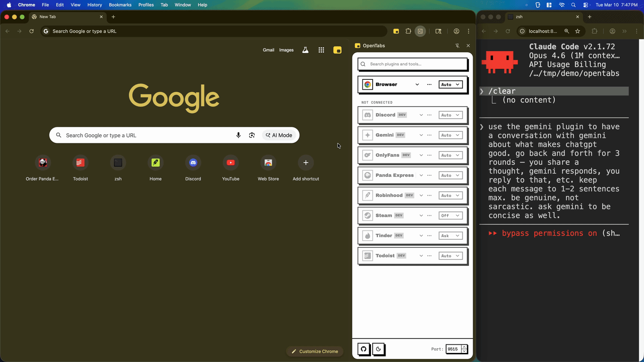644x362 pixels.
Task: Open the GitHub link in OpenTabs footer
Action: (x=364, y=349)
